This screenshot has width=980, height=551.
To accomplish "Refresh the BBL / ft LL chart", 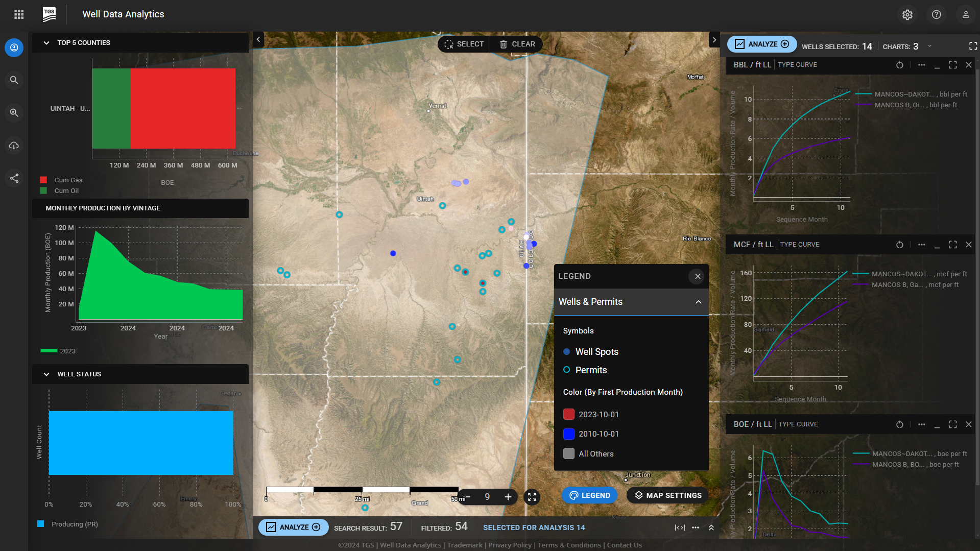I will (x=899, y=65).
